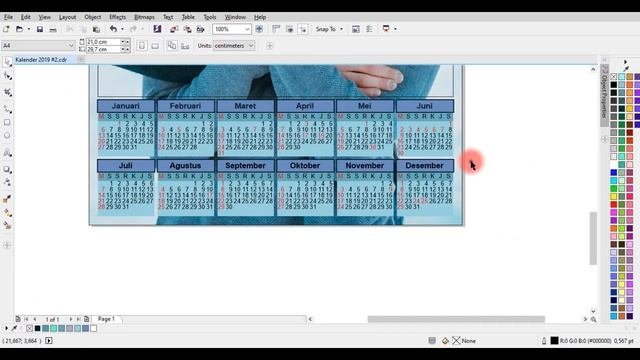The height and width of the screenshot is (360, 640).
Task: Select the Rectangle tool
Action: point(7,122)
